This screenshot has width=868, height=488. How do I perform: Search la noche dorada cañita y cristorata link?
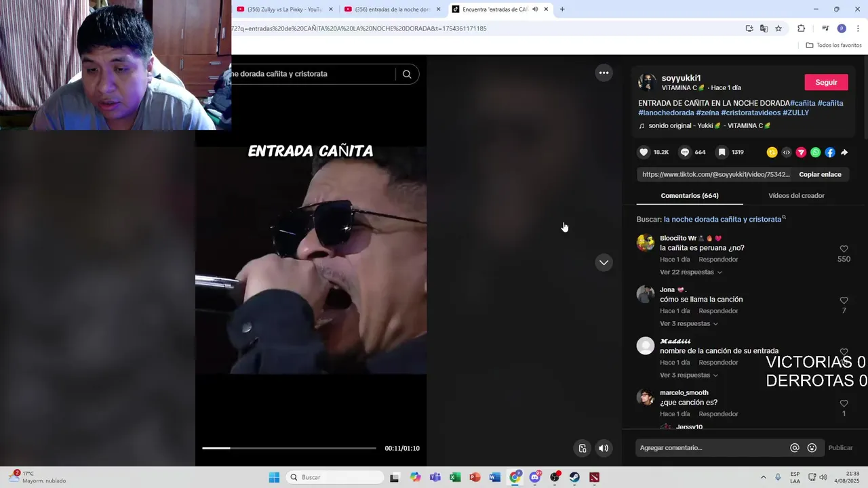(x=722, y=220)
